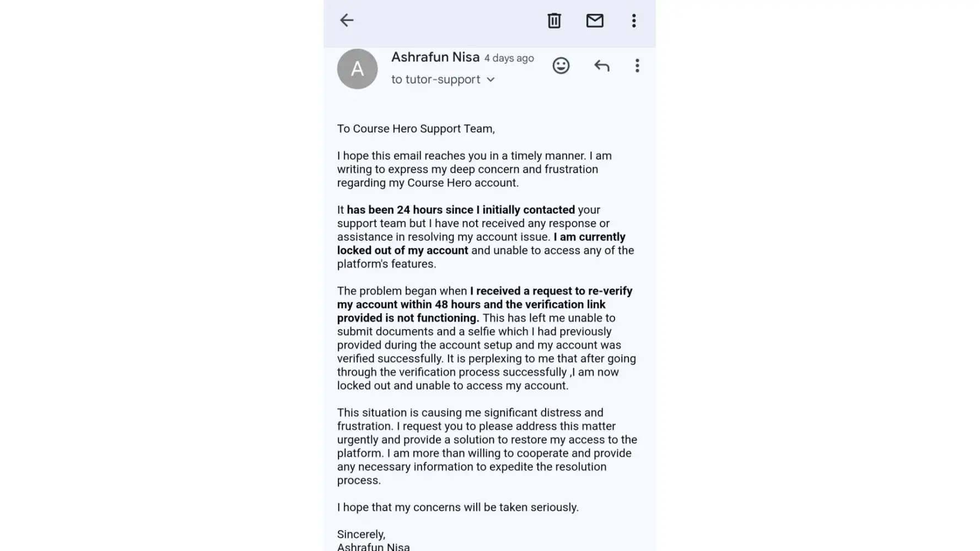This screenshot has width=980, height=551.
Task: Click the line "I hope that my concerns"
Action: click(457, 507)
